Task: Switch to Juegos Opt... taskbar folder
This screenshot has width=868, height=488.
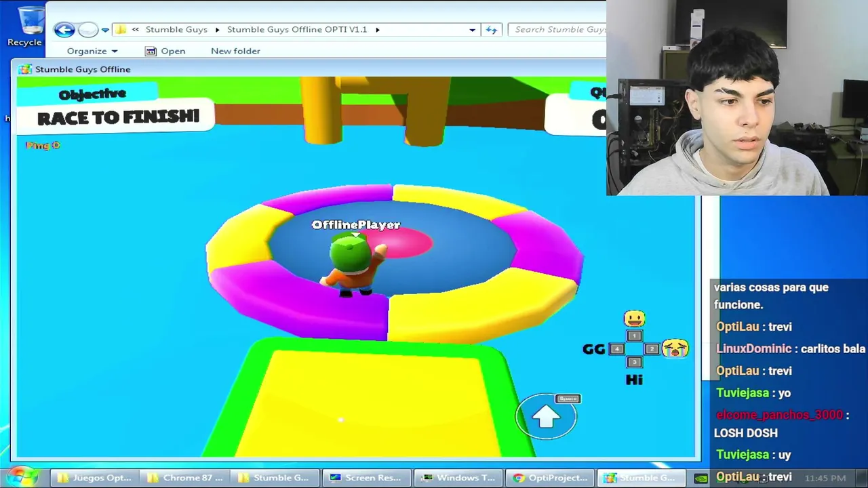Action: [94, 478]
